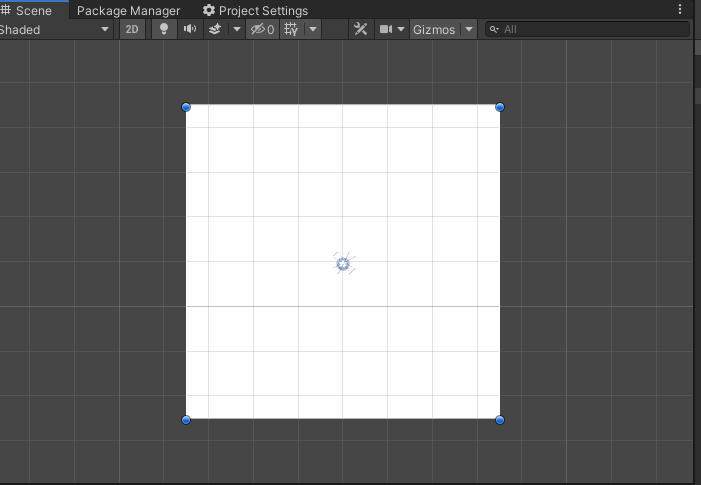Toggle scene lighting with the lightbulb icon
This screenshot has height=485, width=701.
coord(164,30)
